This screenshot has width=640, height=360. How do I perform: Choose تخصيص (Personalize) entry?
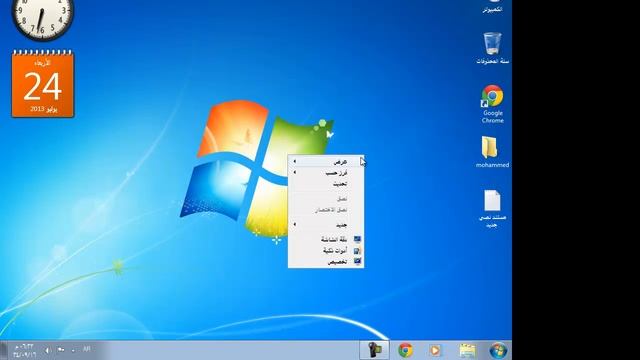tap(326, 262)
